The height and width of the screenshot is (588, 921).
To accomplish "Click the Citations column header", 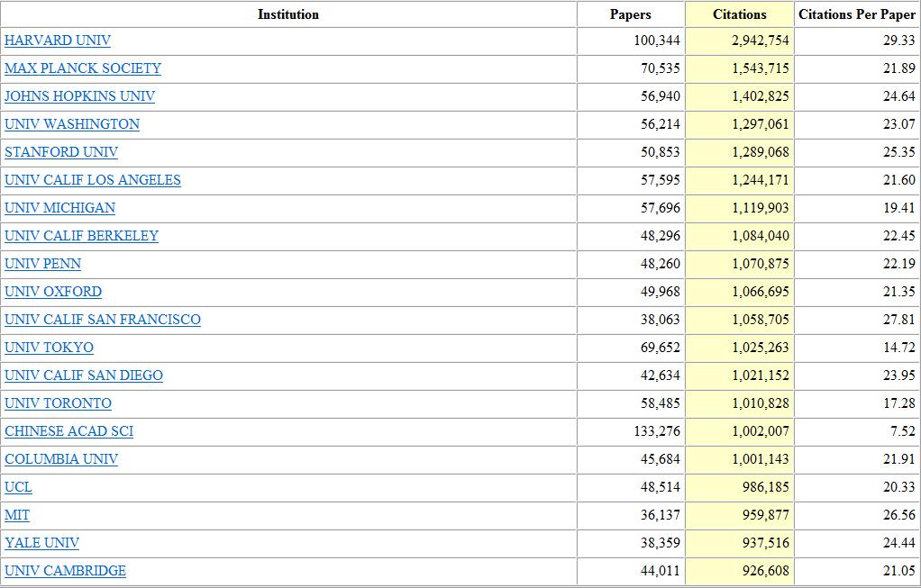I will click(x=740, y=14).
